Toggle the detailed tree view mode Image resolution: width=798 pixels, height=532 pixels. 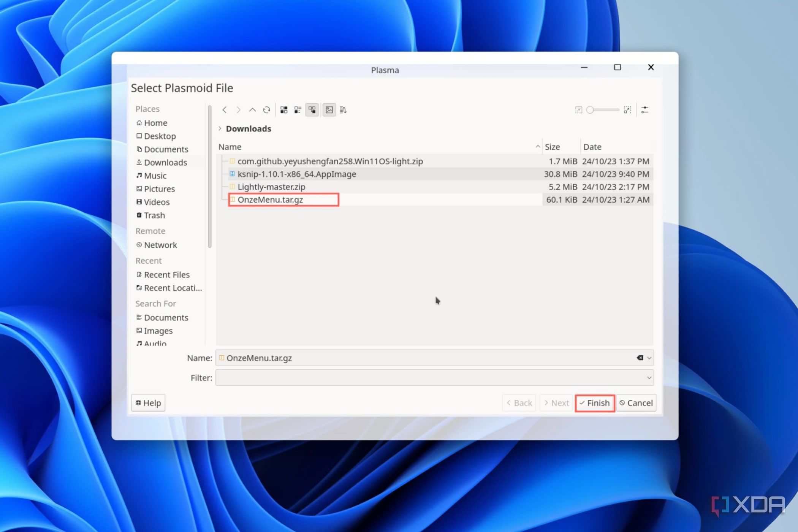pos(312,110)
